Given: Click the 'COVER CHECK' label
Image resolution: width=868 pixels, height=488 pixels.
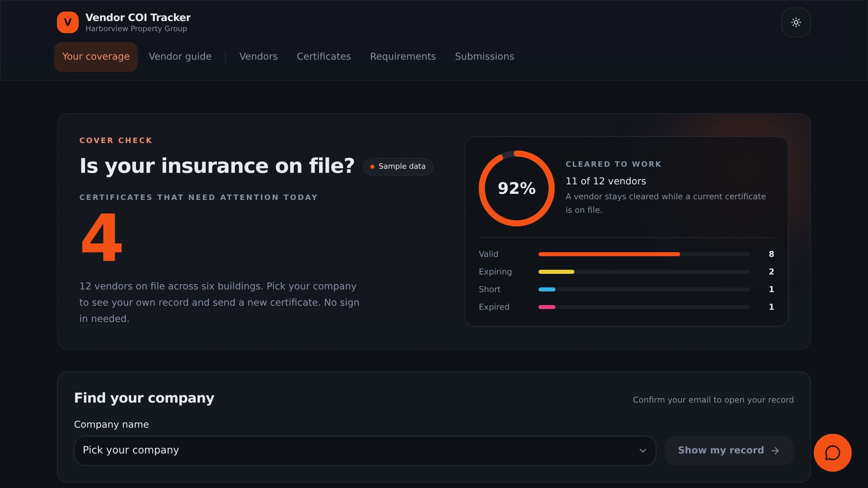Looking at the screenshot, I should point(116,140).
